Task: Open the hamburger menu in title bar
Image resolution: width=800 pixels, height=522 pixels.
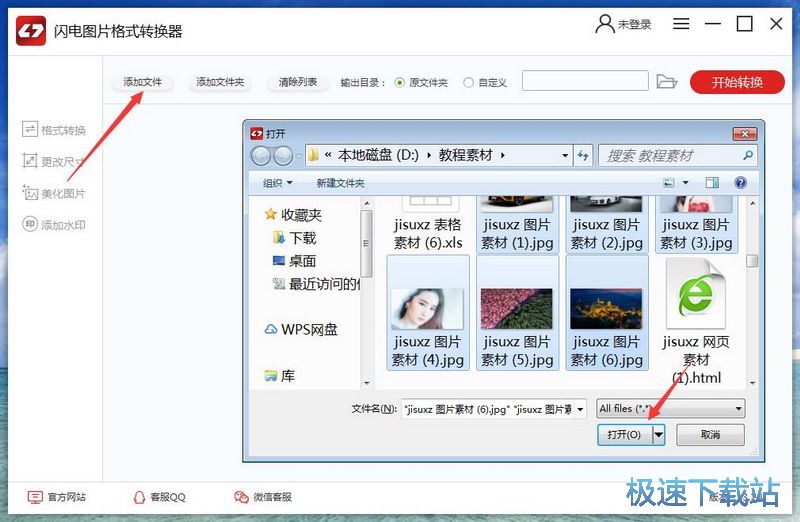Action: [x=681, y=24]
